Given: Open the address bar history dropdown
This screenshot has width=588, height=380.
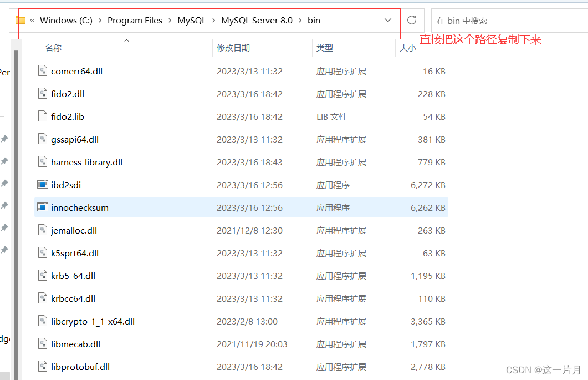Looking at the screenshot, I should (x=388, y=21).
